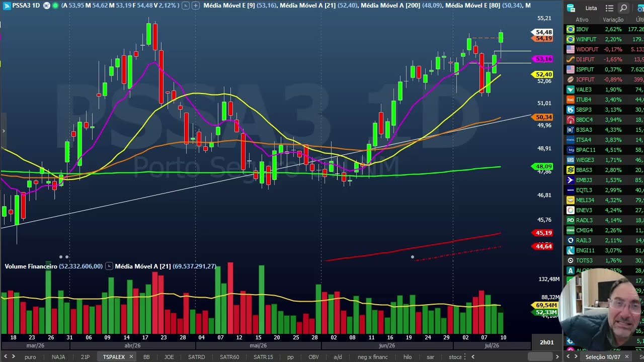
Task: Go to previous watchlist tab arrow
Action: pyautogui.click(x=569, y=357)
